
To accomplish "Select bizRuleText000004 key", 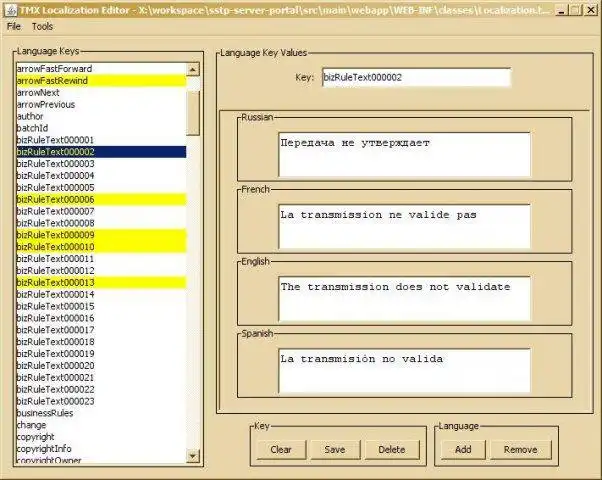I will (x=101, y=176).
